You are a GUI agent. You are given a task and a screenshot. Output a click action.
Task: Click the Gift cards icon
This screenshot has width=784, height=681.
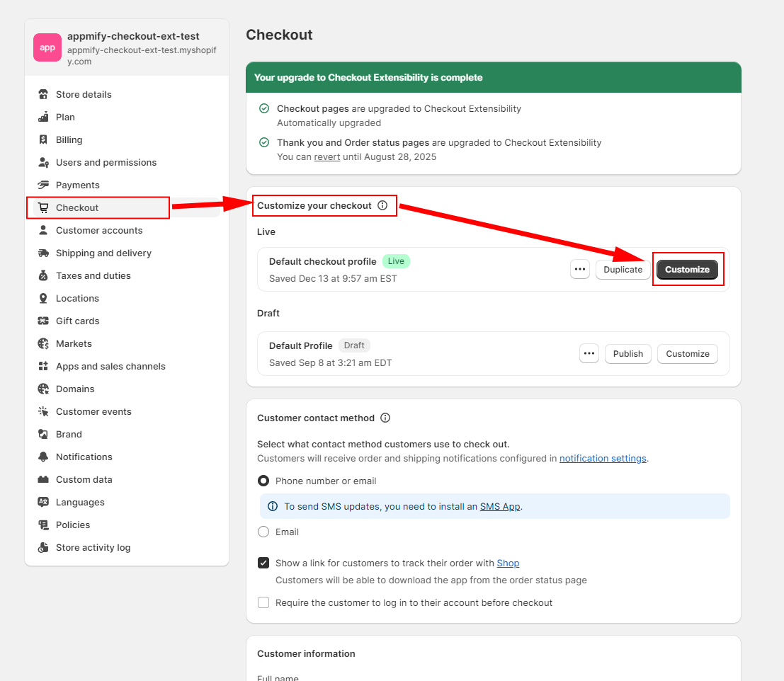tap(43, 321)
